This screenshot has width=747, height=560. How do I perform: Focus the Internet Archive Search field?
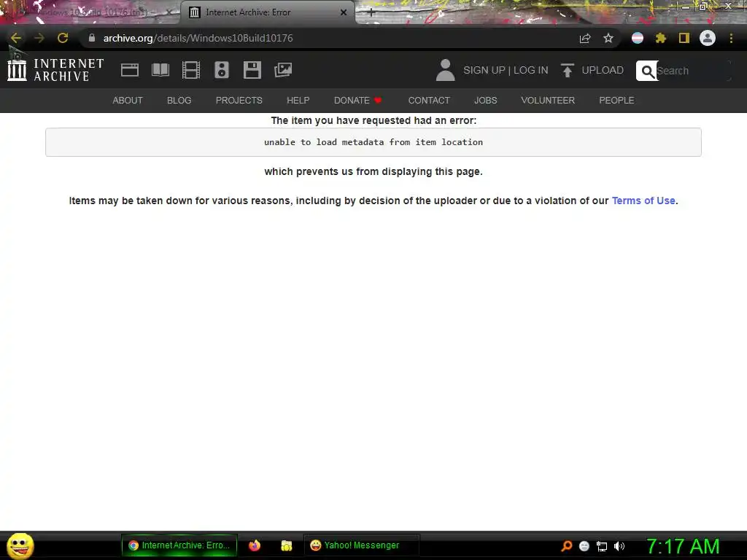[x=693, y=71]
